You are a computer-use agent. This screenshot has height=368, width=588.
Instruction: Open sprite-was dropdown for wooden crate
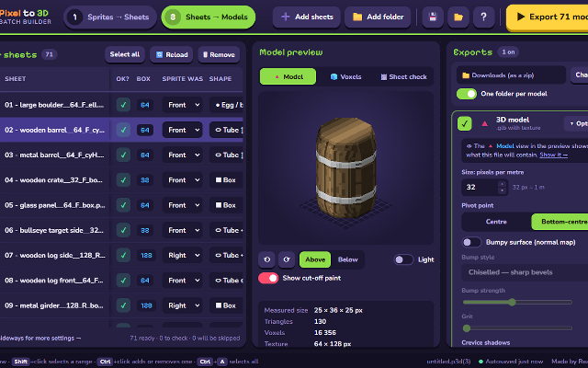182,180
